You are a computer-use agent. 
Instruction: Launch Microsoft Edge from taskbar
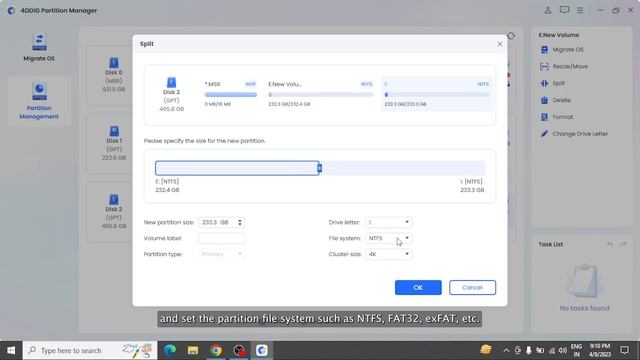point(170,350)
